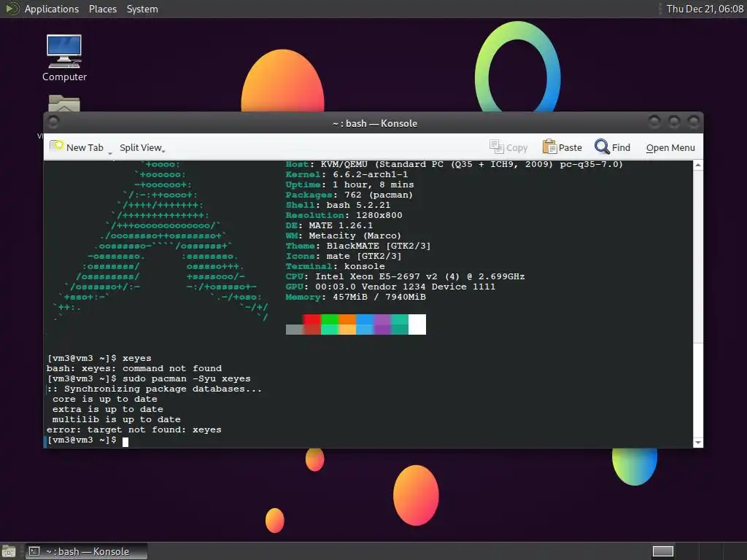Open the Split View dropdown

pos(142,147)
